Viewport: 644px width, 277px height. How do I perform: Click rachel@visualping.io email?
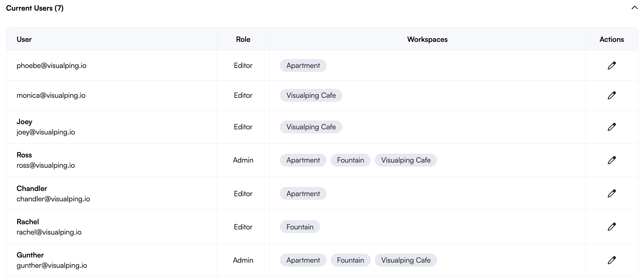point(49,232)
